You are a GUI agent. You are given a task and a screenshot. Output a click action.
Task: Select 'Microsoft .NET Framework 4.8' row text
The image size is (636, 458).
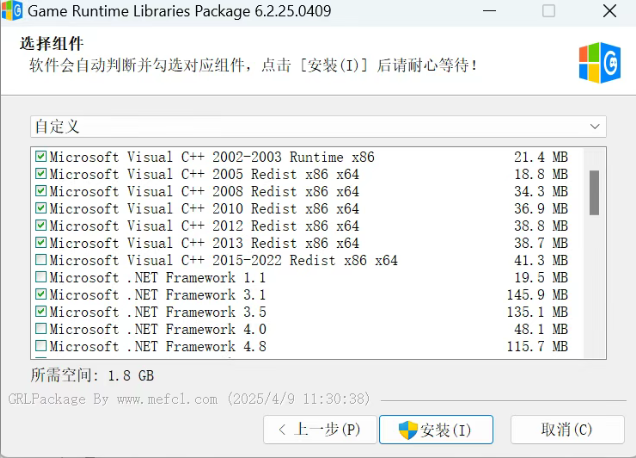pos(158,346)
